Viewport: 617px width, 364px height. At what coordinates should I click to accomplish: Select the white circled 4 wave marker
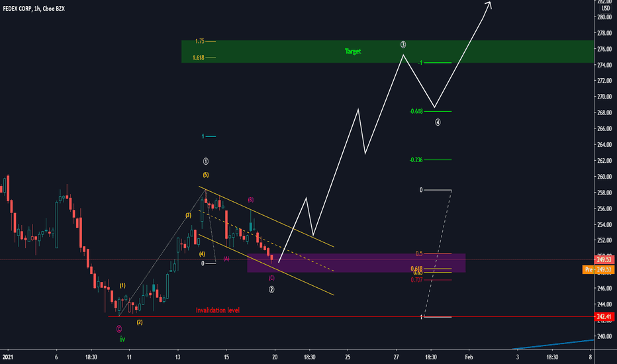pos(438,122)
